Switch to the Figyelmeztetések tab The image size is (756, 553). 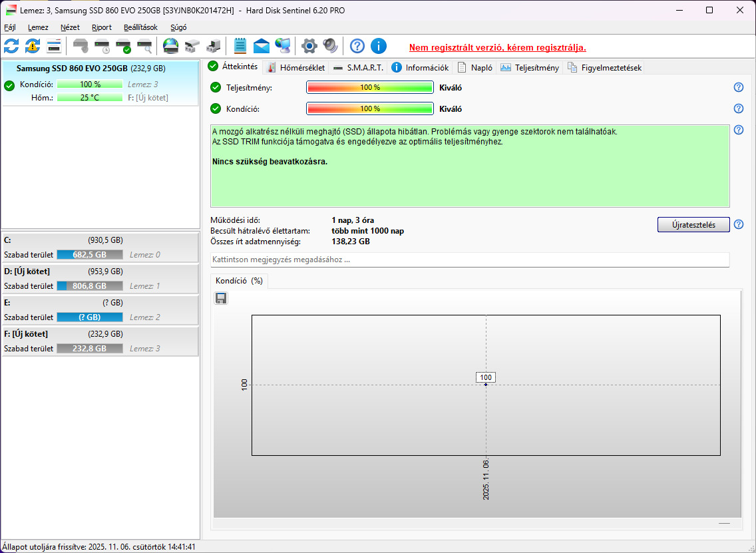pos(605,67)
